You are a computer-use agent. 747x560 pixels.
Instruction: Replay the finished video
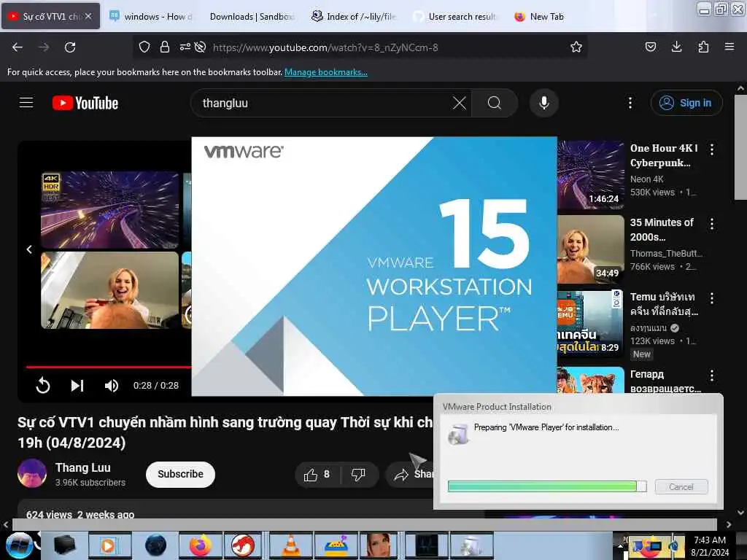(43, 385)
